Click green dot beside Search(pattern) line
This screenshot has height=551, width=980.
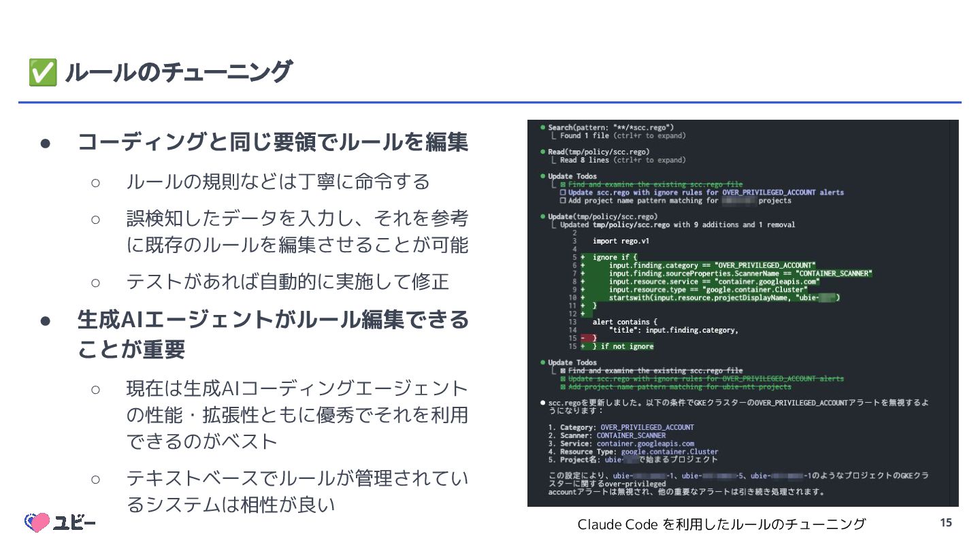[542, 127]
